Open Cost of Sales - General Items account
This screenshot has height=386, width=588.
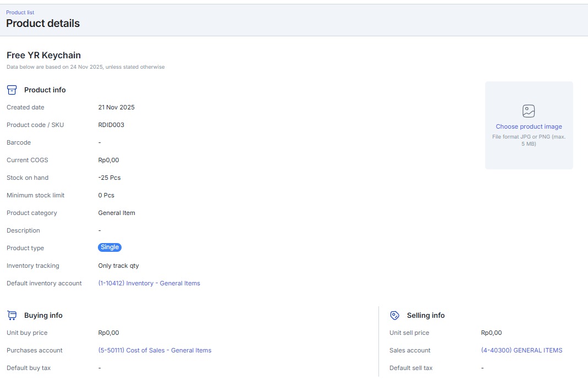[x=155, y=351]
